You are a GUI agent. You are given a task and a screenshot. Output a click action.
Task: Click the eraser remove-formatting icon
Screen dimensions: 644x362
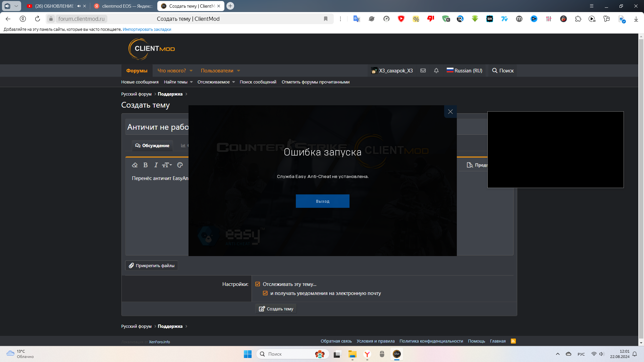[x=135, y=165]
